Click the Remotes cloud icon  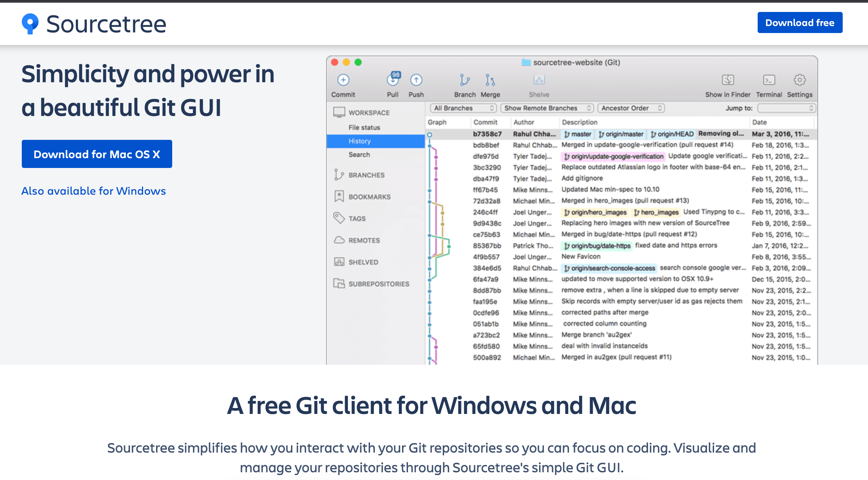(x=339, y=240)
